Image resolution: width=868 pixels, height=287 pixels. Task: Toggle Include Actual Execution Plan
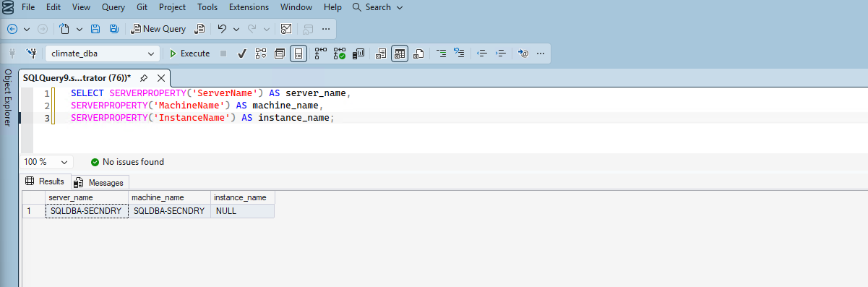[x=321, y=53]
